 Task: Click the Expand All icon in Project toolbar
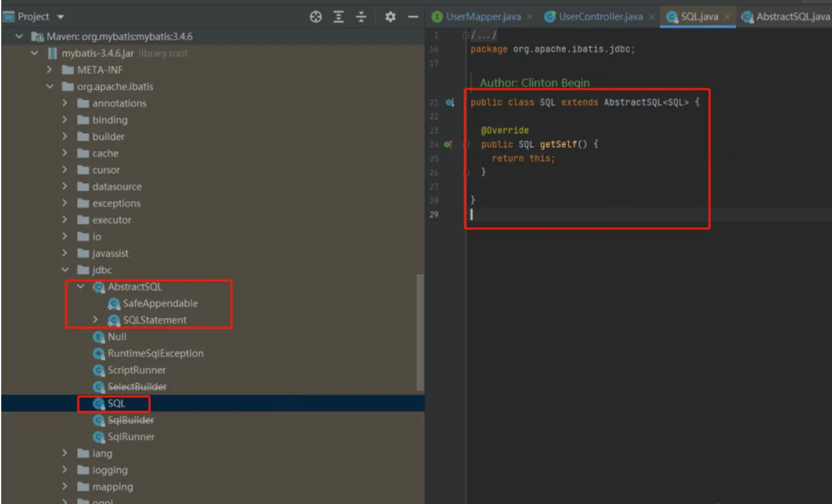point(337,16)
